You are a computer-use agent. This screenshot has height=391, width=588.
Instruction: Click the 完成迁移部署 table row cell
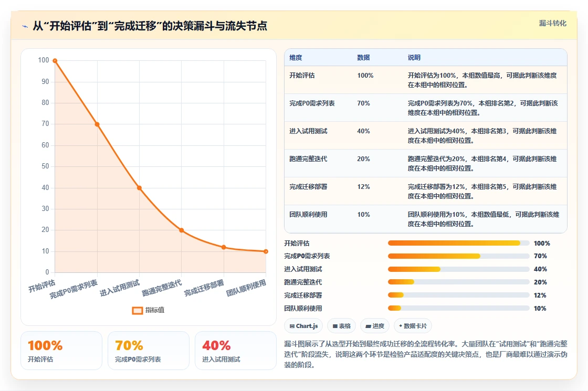[308, 187]
